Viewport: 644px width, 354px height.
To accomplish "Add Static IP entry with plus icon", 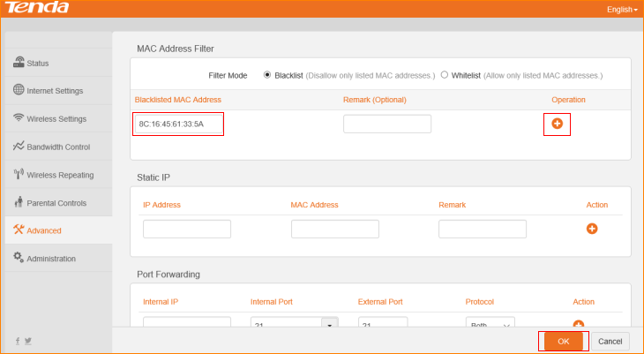I will tap(592, 229).
